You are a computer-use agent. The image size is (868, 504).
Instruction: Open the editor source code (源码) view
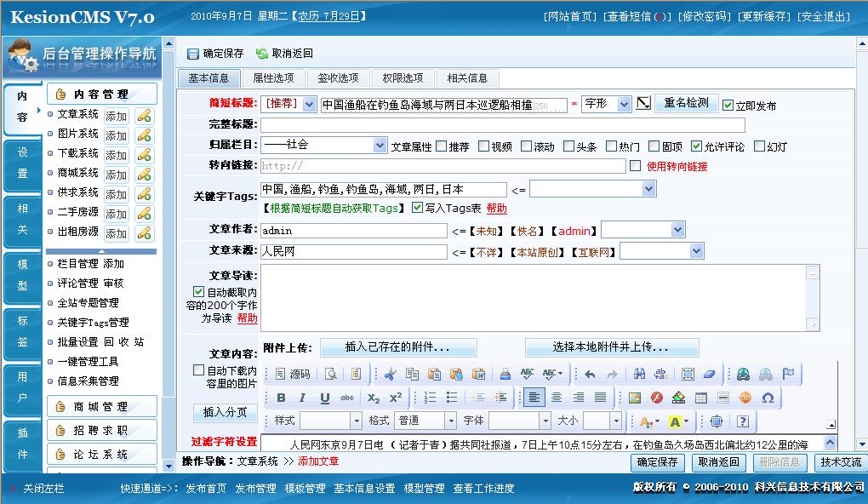(293, 374)
